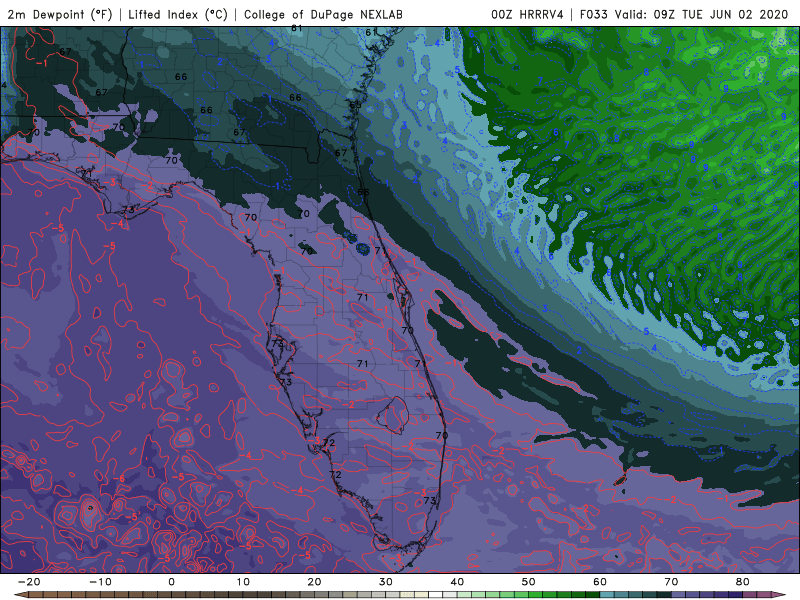Click the 71 label directly north of Lake Okeechobee
Viewport: 800px width, 600px height.
point(362,364)
